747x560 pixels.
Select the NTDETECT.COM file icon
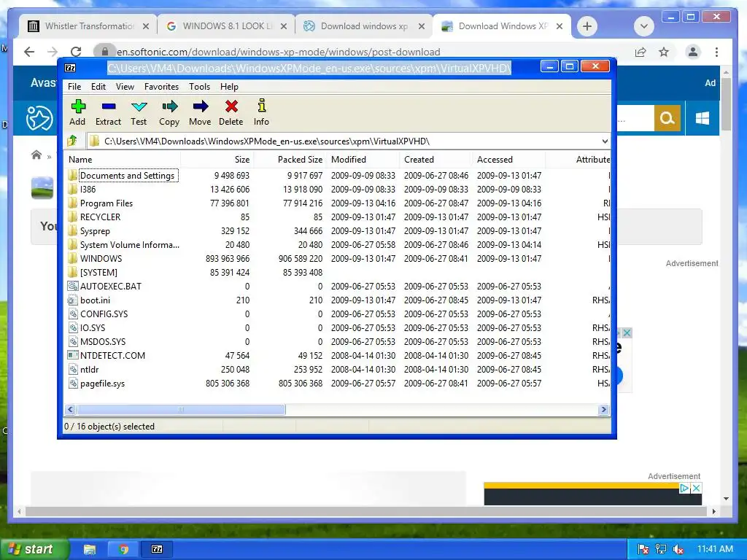[x=72, y=355]
